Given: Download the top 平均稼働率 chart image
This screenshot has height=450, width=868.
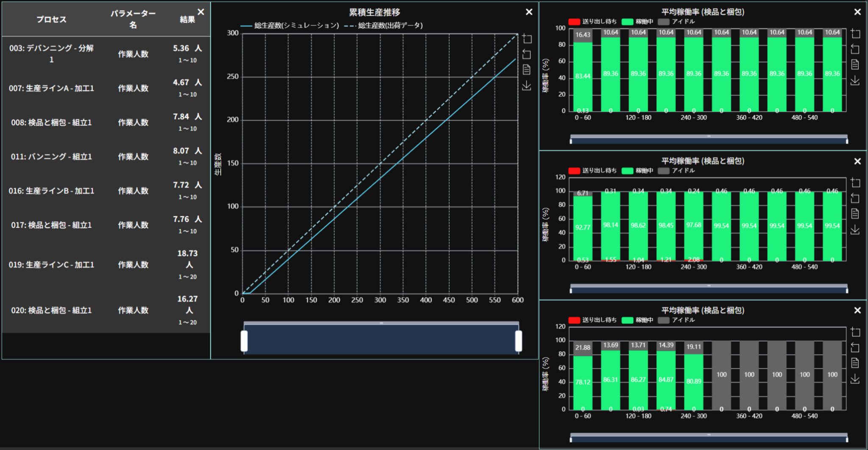Looking at the screenshot, I should [855, 81].
